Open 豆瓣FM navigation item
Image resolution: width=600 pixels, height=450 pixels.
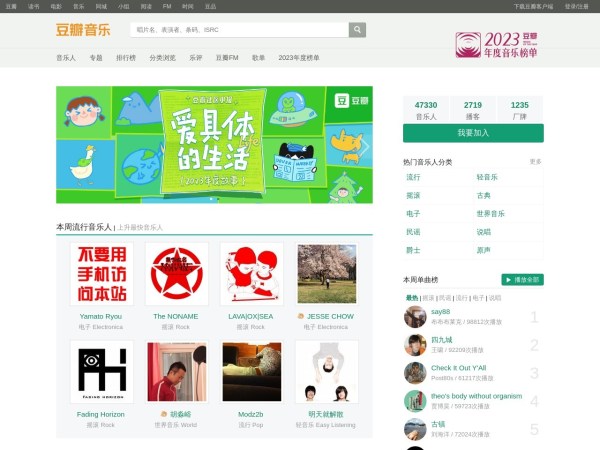[x=227, y=58]
